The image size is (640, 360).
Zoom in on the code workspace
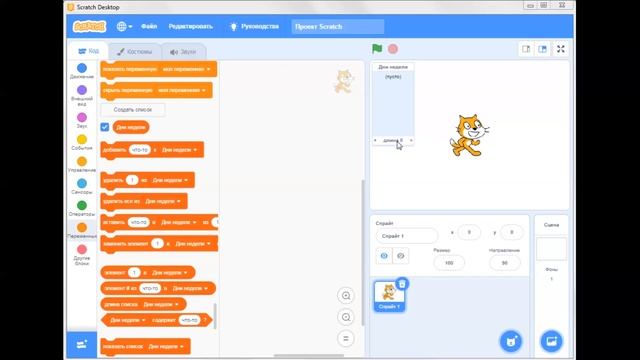[x=346, y=296]
